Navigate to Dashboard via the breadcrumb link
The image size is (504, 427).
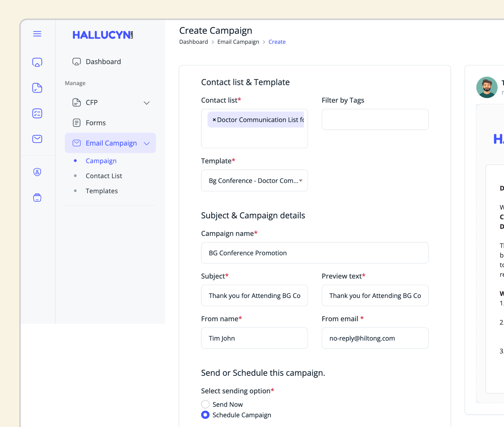tap(193, 42)
